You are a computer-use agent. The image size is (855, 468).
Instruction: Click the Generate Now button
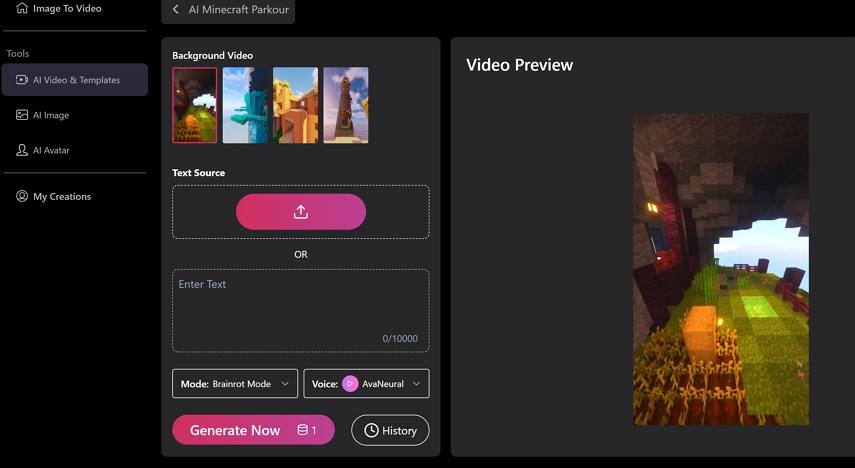pos(254,430)
